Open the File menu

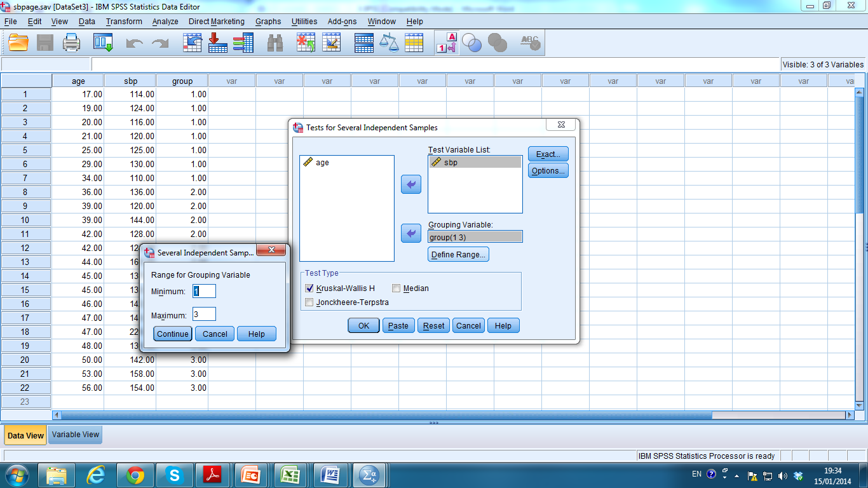[x=10, y=21]
